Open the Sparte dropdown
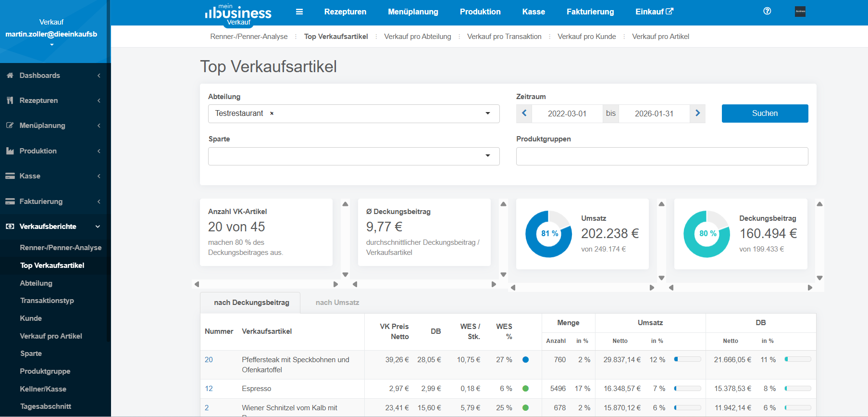Screen dimensions: 868x417 point(354,156)
